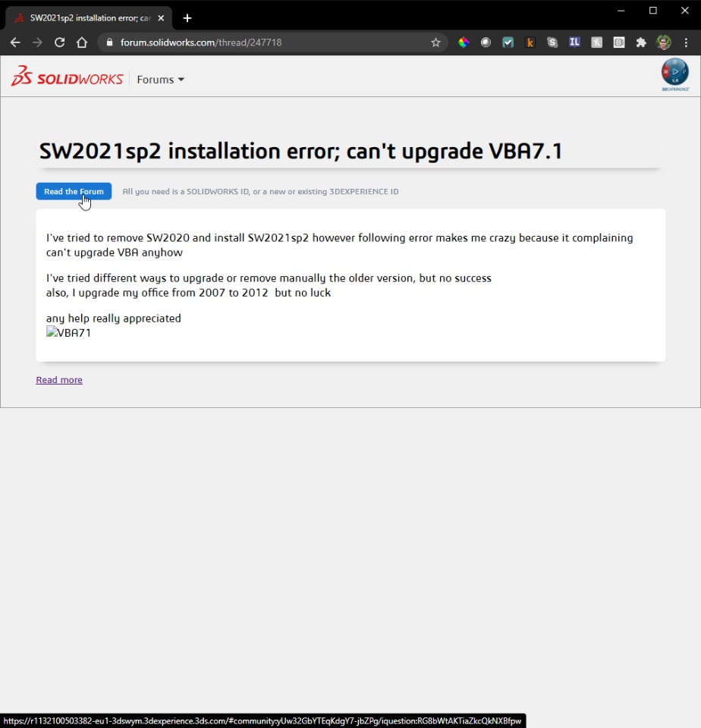Image resolution: width=701 pixels, height=728 pixels.
Task: Click the broken VBA71 image
Action: pos(68,333)
